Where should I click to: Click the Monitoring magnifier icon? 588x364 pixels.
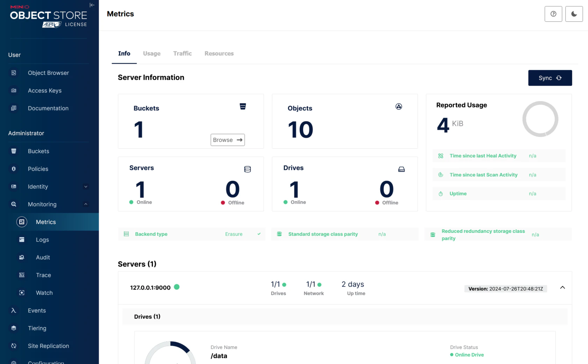14,204
